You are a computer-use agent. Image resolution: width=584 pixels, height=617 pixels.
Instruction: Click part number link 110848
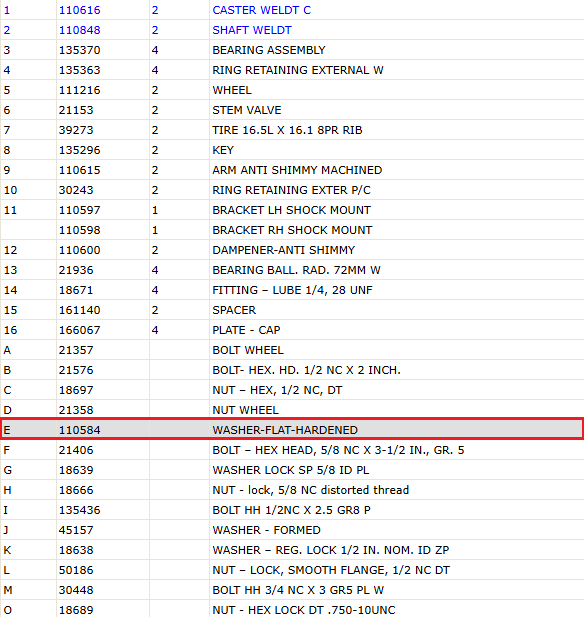[79, 30]
